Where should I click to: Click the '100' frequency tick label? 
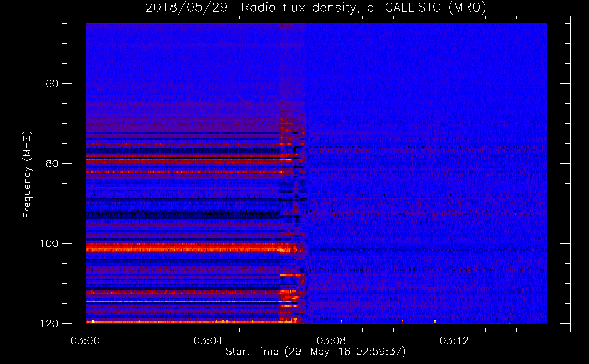pos(49,244)
